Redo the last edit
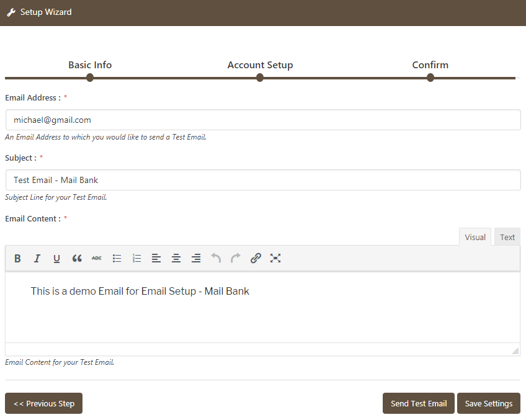Image resolution: width=526 pixels, height=420 pixels. [x=236, y=259]
